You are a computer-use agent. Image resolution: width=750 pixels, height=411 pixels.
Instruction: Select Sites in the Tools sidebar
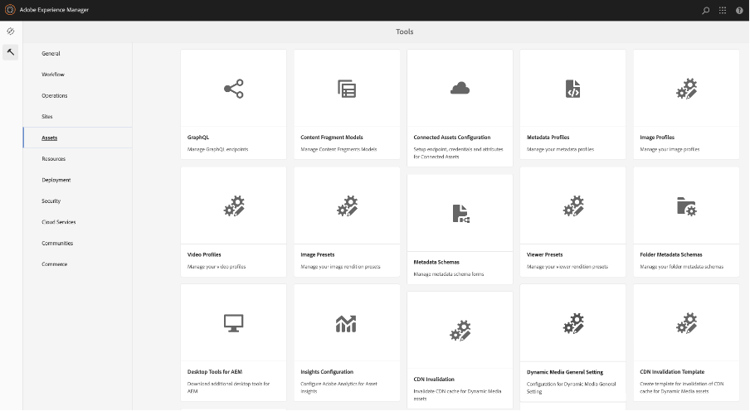coord(77,117)
